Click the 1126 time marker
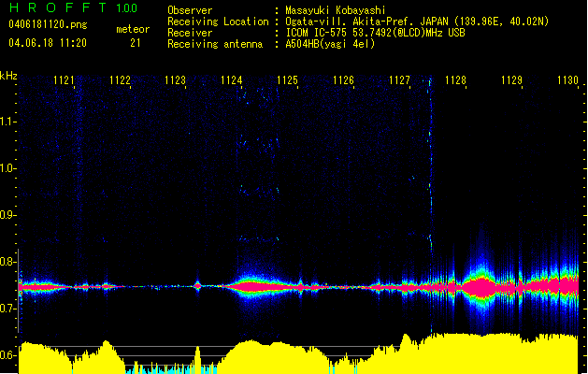This screenshot has width=588, height=374. click(x=343, y=79)
